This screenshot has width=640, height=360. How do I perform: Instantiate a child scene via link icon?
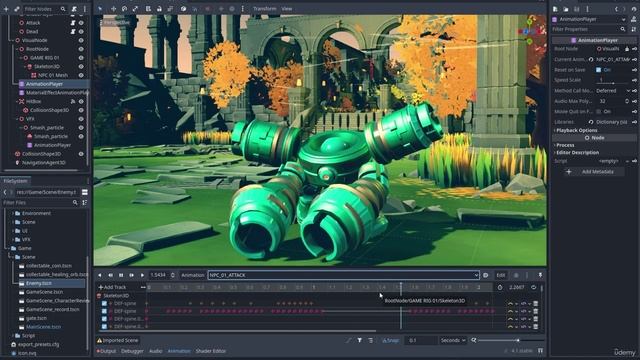[x=17, y=9]
